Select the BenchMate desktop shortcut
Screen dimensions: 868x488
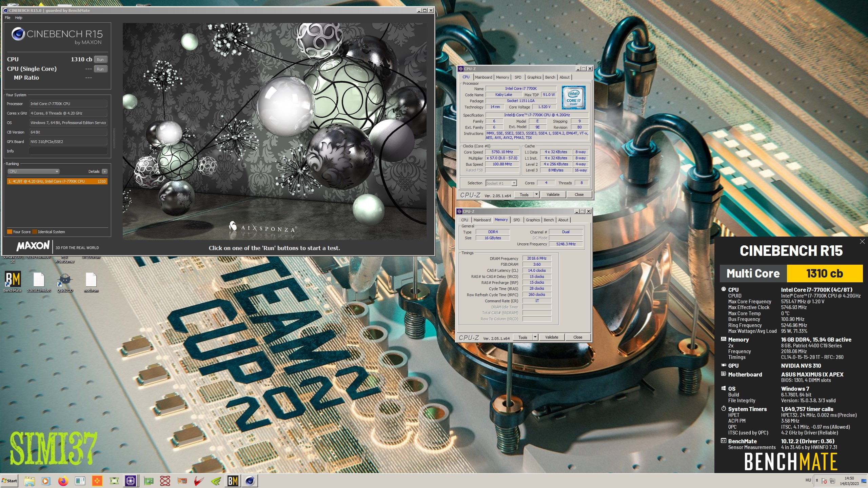[13, 282]
